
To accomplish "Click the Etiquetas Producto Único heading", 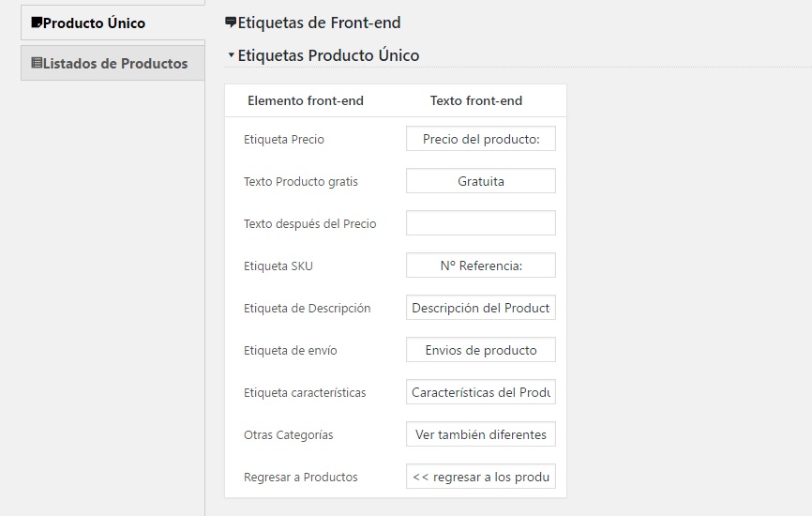I will tap(328, 55).
